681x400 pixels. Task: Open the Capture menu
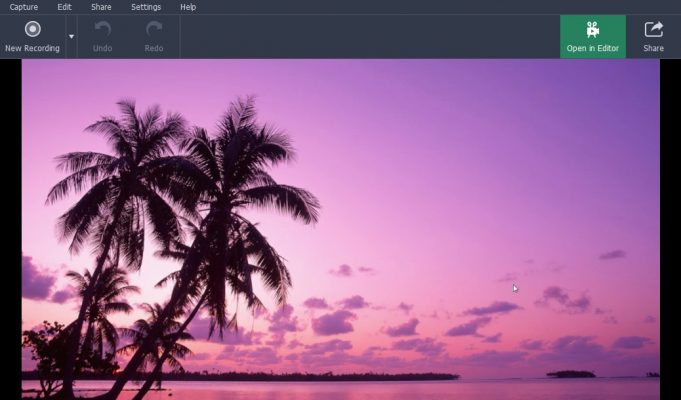(x=23, y=7)
